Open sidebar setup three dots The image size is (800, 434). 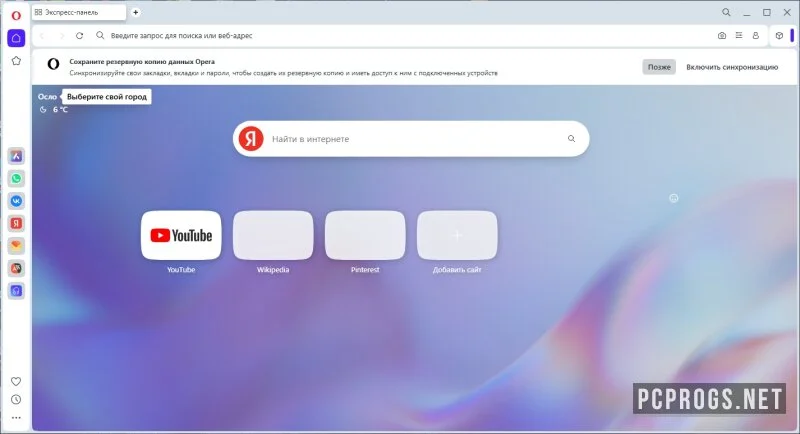click(16, 418)
